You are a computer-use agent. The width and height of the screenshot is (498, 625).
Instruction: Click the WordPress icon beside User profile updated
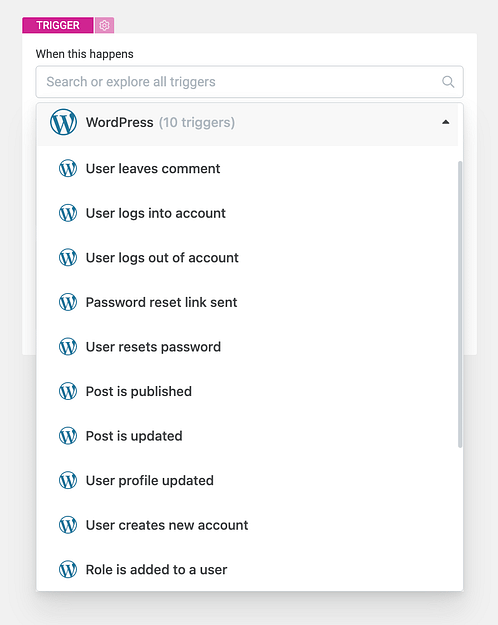[68, 480]
